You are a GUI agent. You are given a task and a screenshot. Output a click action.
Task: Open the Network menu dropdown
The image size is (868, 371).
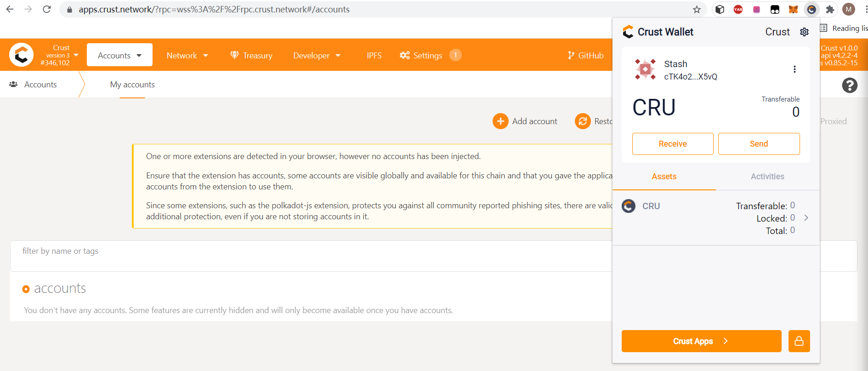tap(187, 56)
